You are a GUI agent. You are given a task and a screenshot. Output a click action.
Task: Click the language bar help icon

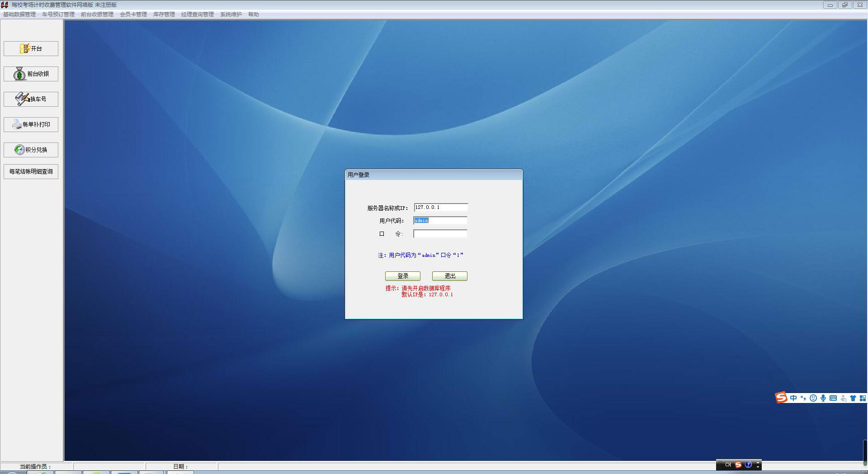pyautogui.click(x=748, y=465)
